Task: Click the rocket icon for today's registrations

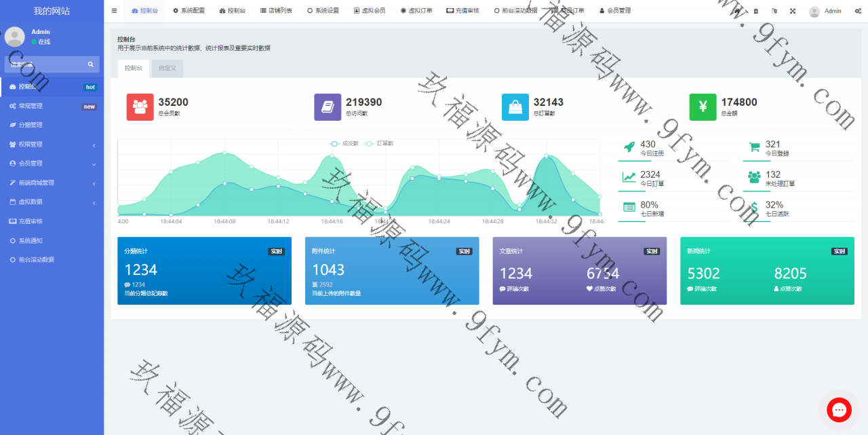Action: click(x=629, y=147)
